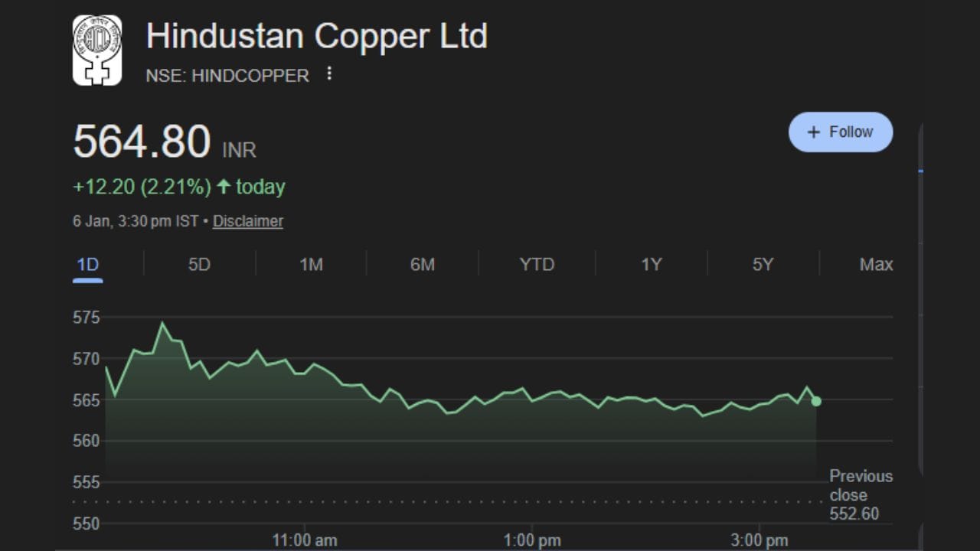This screenshot has height=551, width=980.
Task: Click the 564.80 current price value
Action: click(x=142, y=142)
